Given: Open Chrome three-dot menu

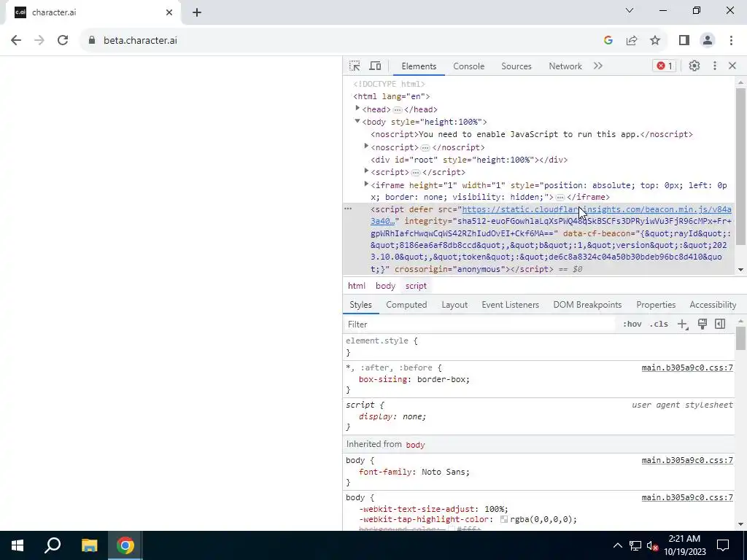Looking at the screenshot, I should tap(731, 41).
